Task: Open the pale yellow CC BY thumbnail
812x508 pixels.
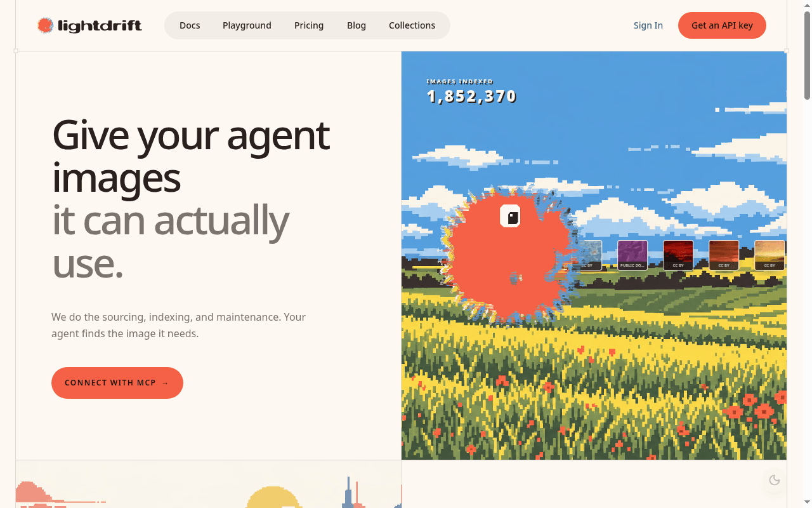Action: [769, 255]
